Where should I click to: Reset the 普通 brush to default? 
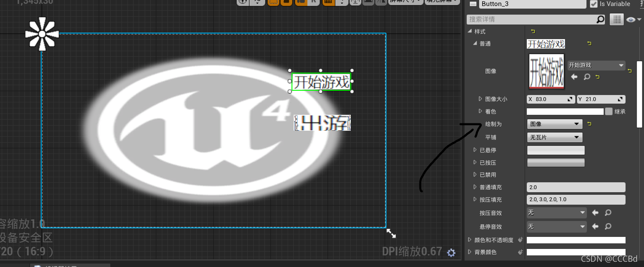589,43
